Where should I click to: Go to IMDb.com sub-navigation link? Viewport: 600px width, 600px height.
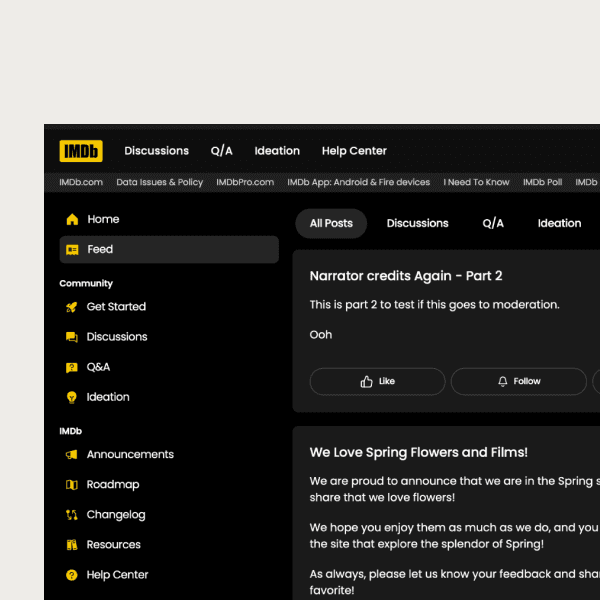[x=81, y=182]
